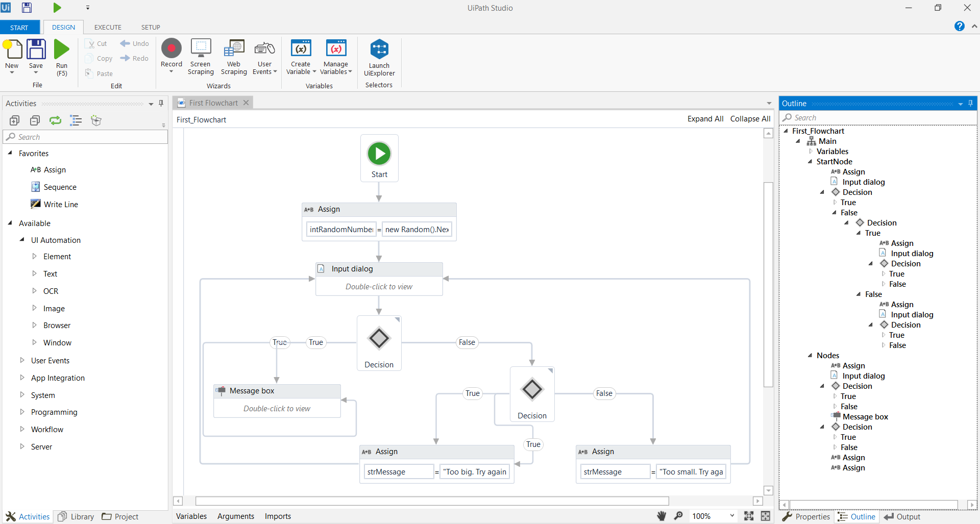This screenshot has width=980, height=524.
Task: Switch to the EXECUTE ribbon tab
Action: 107,27
